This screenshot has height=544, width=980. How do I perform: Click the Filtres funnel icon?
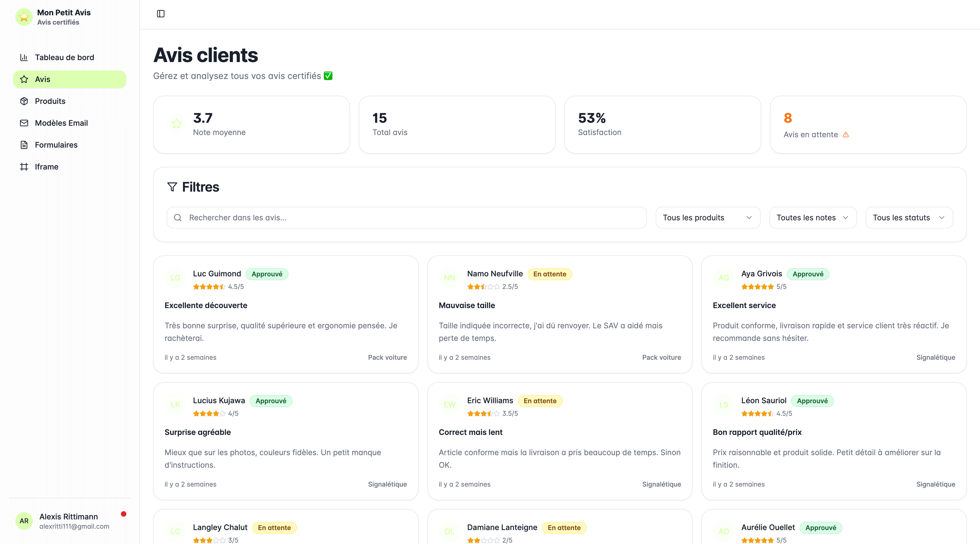coord(172,187)
